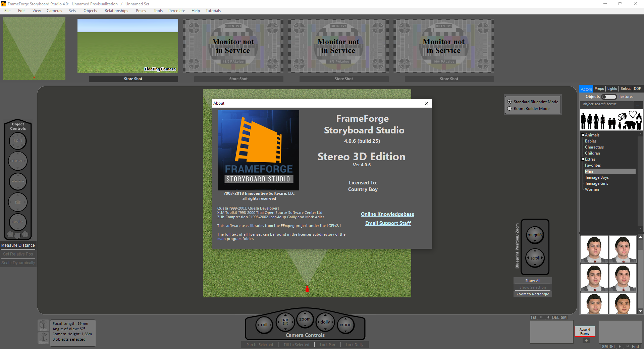Click the dolly camera control

[x=325, y=322]
